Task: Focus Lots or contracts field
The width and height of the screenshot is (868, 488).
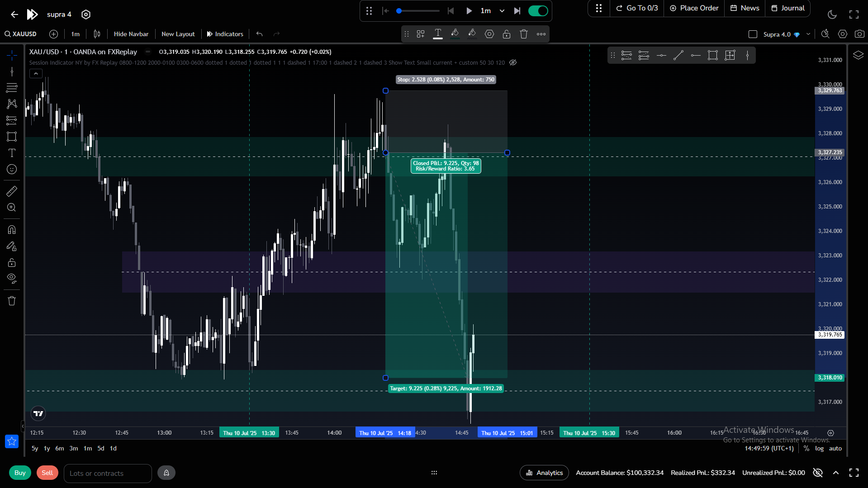Action: click(x=108, y=473)
